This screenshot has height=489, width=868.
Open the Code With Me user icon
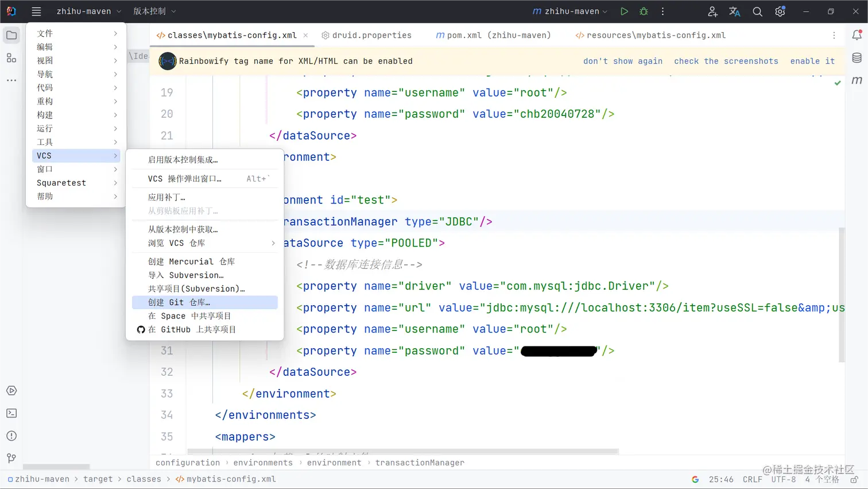click(x=712, y=11)
